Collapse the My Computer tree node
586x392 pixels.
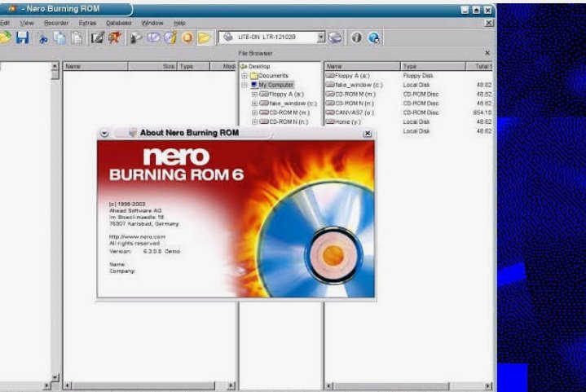click(245, 86)
